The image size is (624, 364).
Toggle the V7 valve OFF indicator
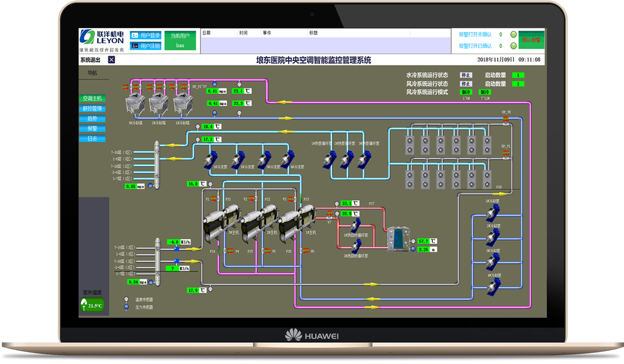click(x=330, y=214)
